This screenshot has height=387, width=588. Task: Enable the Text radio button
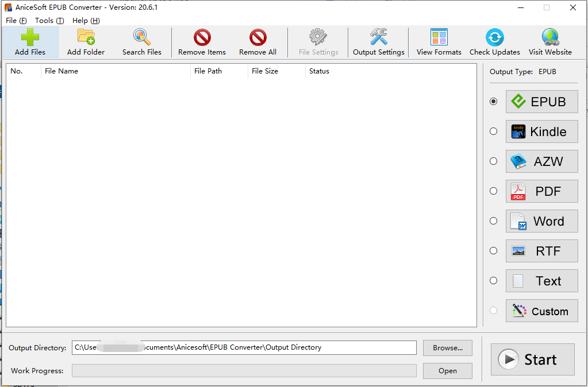494,281
